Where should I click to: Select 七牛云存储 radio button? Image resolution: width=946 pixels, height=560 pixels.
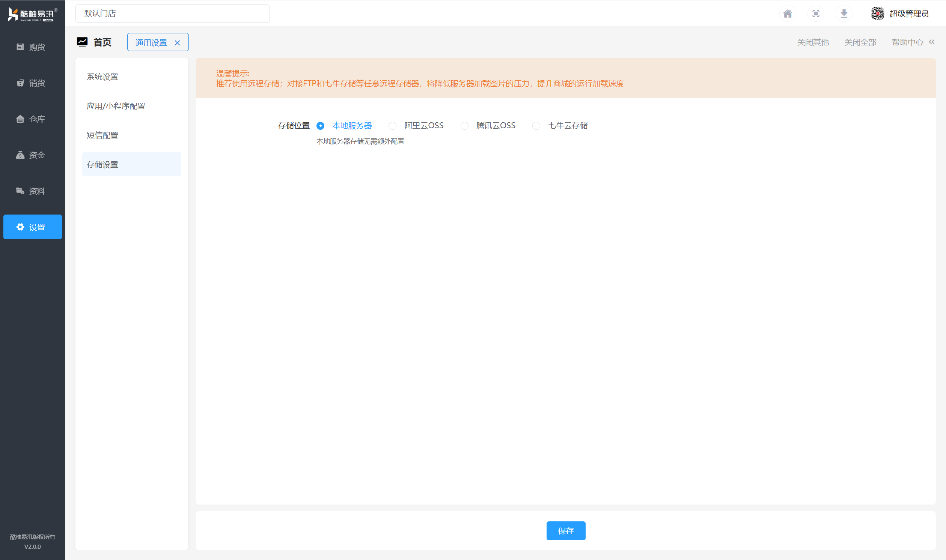(x=536, y=126)
